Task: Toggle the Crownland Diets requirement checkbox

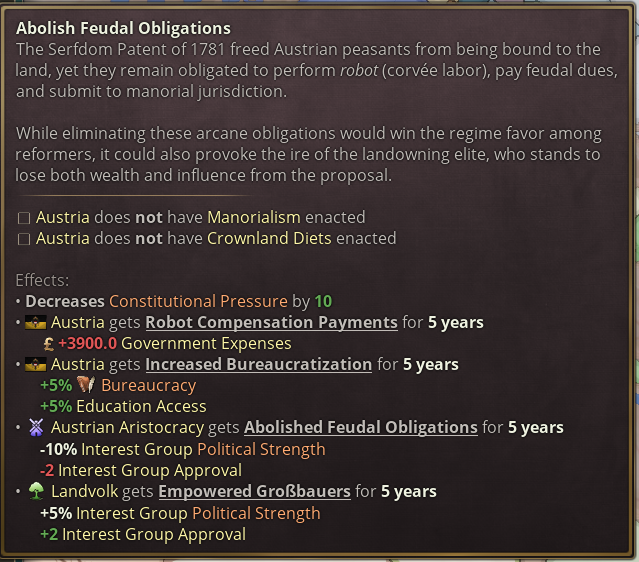Action: point(24,239)
